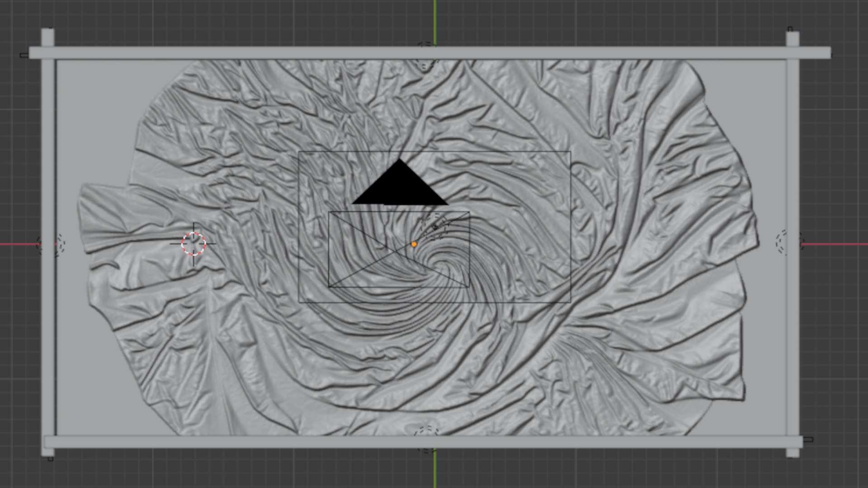Select the right vertical frame post
The image size is (868, 488).
click(793, 244)
